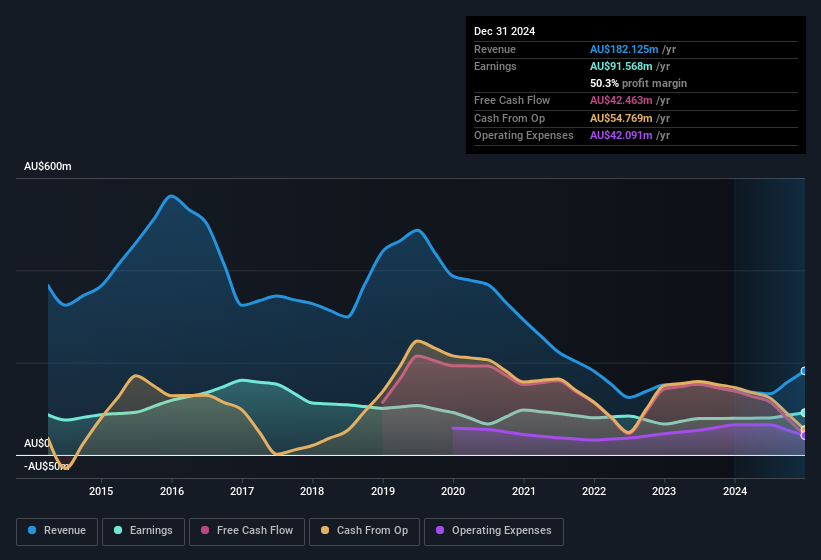Toggle the Cash From Op legend button
Viewport: 821px width, 560px height.
[x=364, y=531]
